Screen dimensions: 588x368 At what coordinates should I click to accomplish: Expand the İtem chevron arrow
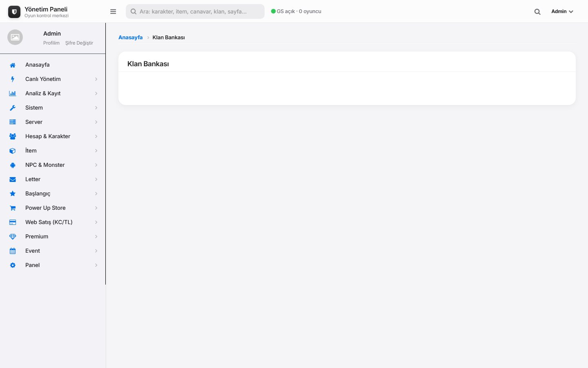point(96,151)
